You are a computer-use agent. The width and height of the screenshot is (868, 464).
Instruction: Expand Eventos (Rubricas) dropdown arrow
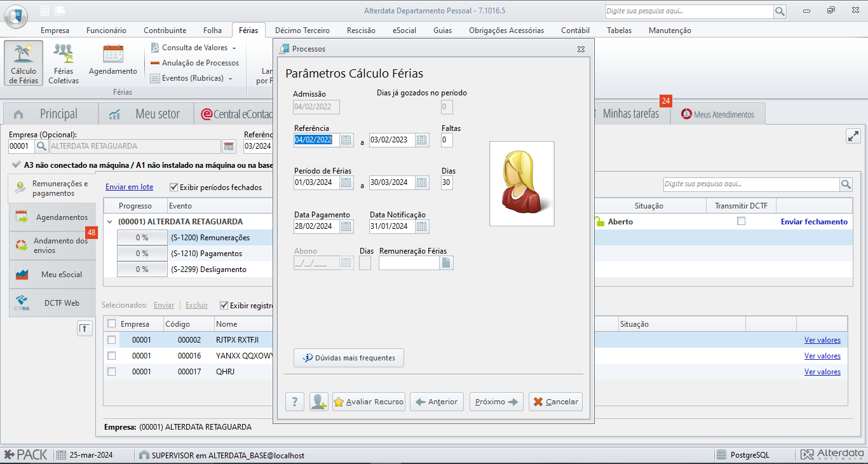tap(230, 79)
